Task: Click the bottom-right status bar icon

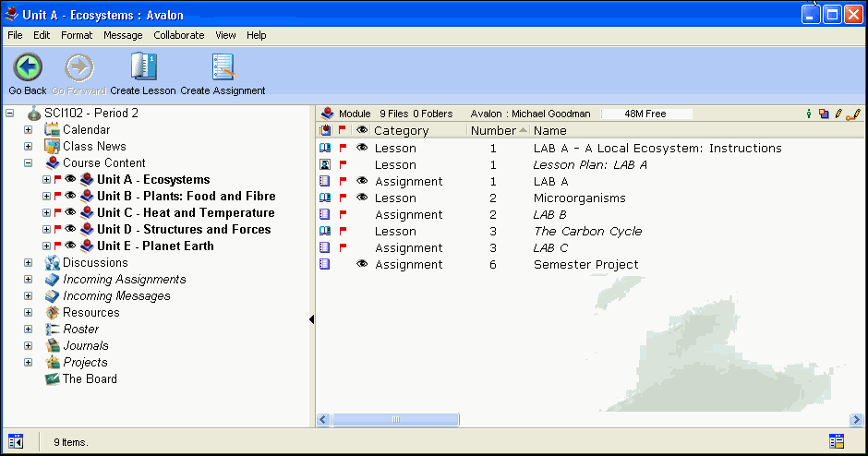Action: click(837, 441)
